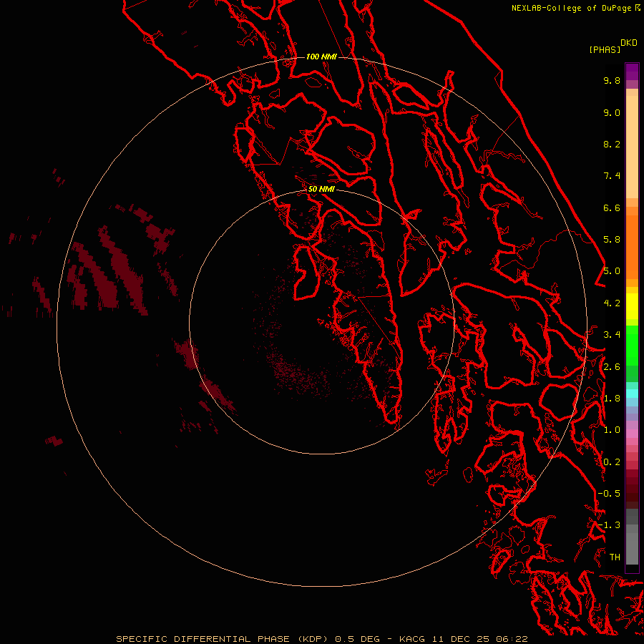Click the SPECIFIC DIFFERENTIAL PHASE caption text
This screenshot has height=644, width=644.
[203, 639]
